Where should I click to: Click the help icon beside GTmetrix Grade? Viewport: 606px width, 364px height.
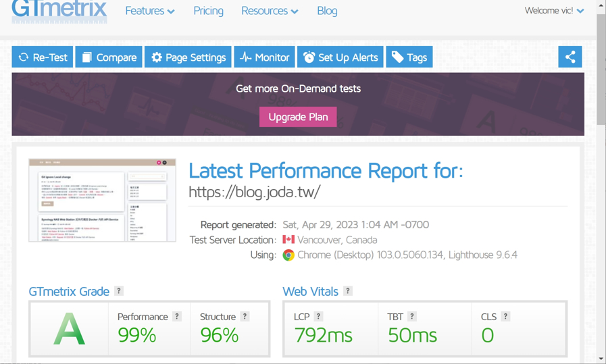click(119, 291)
